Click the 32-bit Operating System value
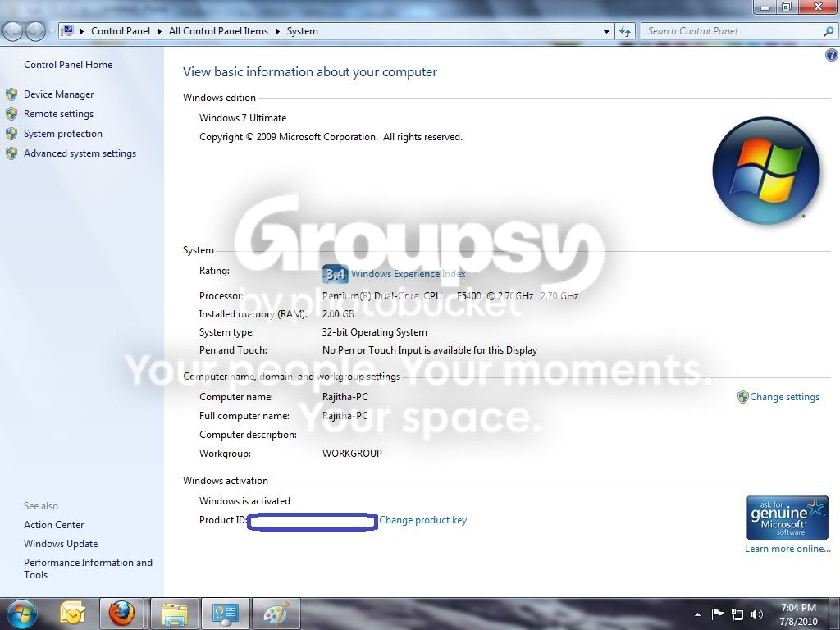Image resolution: width=840 pixels, height=630 pixels. click(x=374, y=332)
